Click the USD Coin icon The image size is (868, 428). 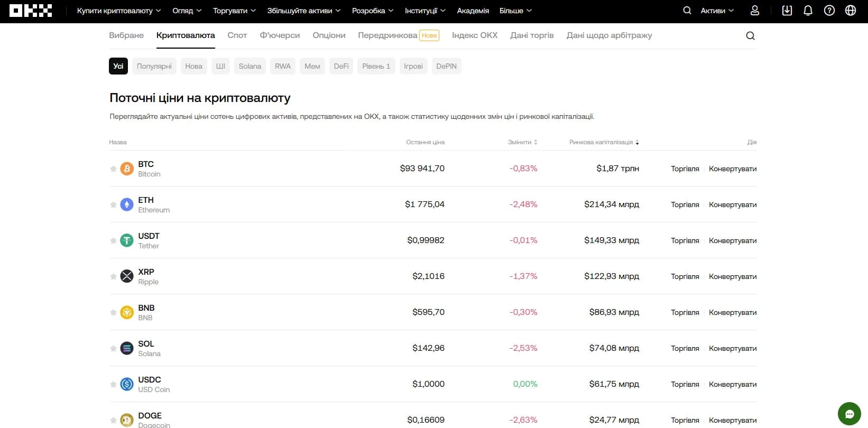[x=127, y=384]
